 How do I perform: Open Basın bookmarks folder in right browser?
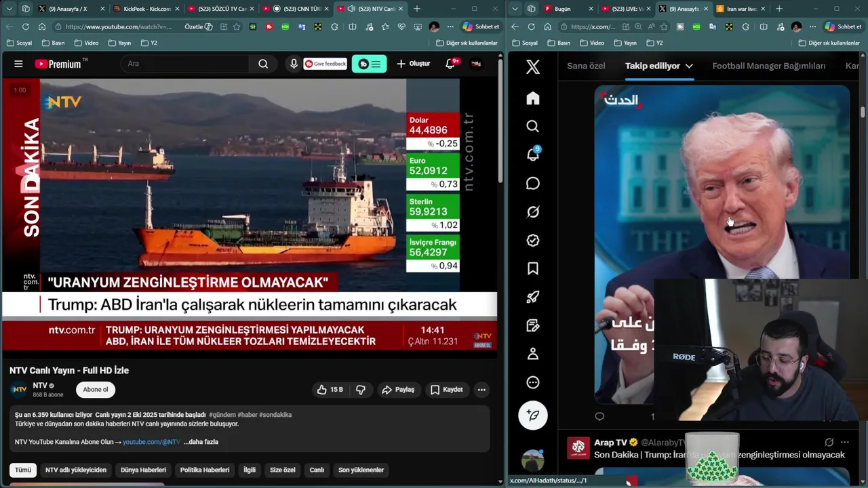pos(558,43)
